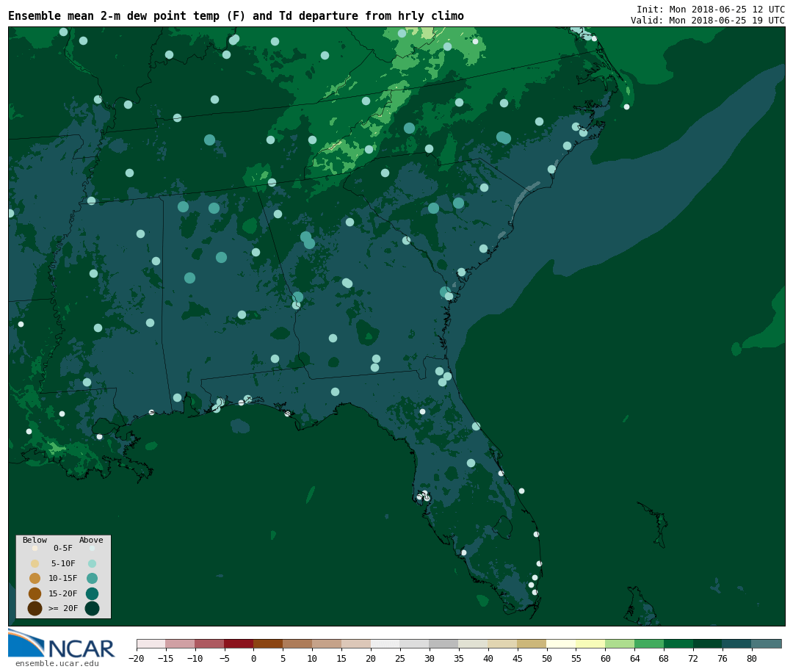793x672 pixels.
Task: Pick the colorbar swatch between 35 and 40
Action: (474, 643)
